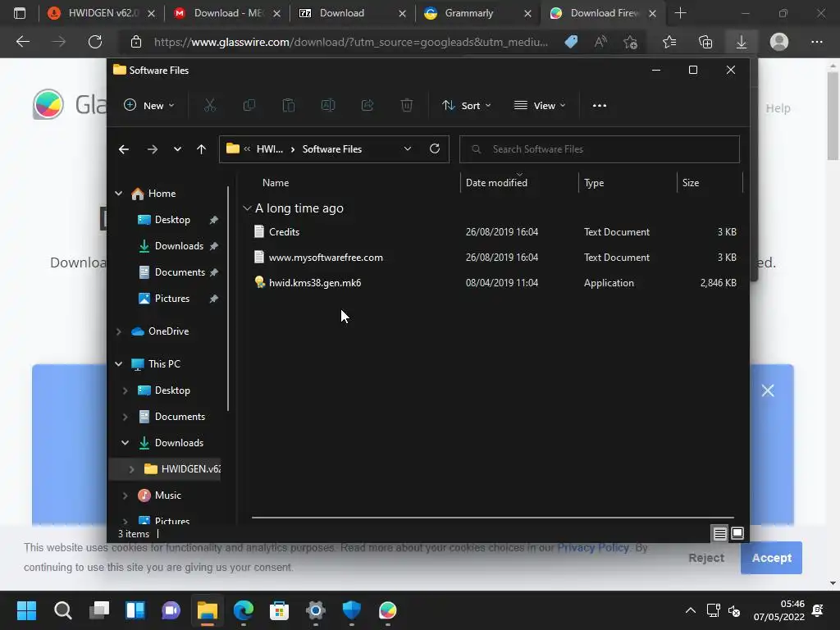Click the shopping tag icon in address bar
Viewport: 840px width, 630px height.
(x=571, y=42)
